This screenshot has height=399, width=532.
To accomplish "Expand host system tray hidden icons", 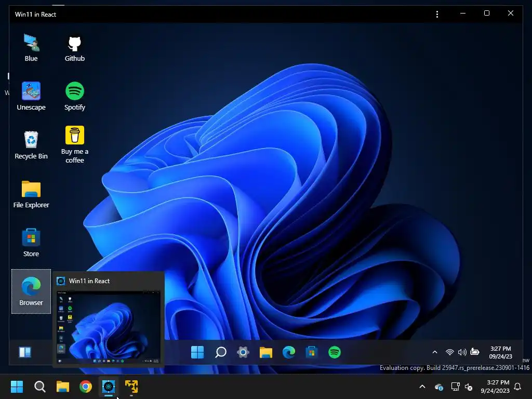I will pos(422,387).
